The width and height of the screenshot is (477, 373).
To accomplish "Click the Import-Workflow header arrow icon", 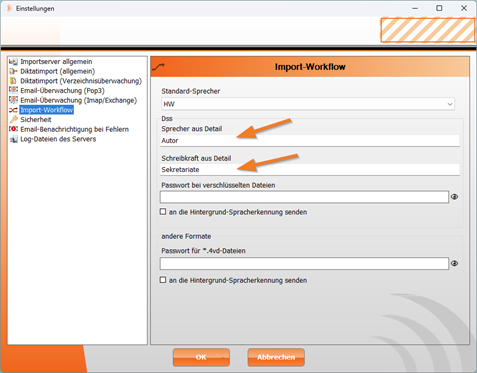I will coord(158,67).
